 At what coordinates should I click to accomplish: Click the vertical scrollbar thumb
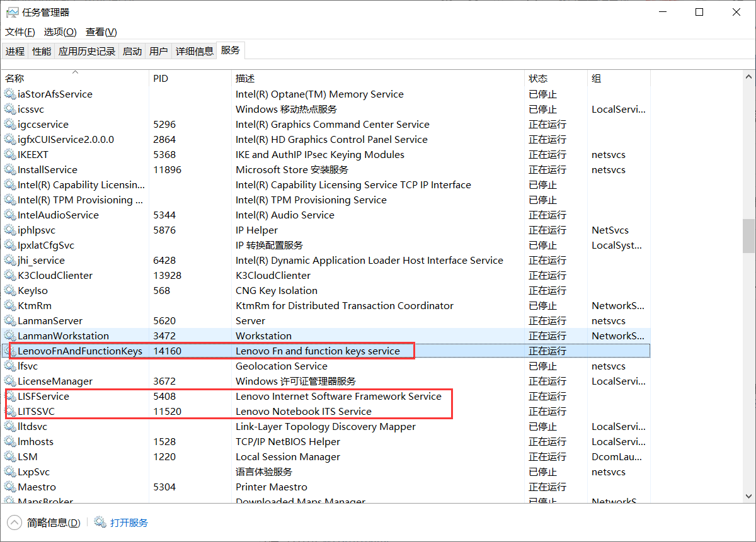(748, 235)
